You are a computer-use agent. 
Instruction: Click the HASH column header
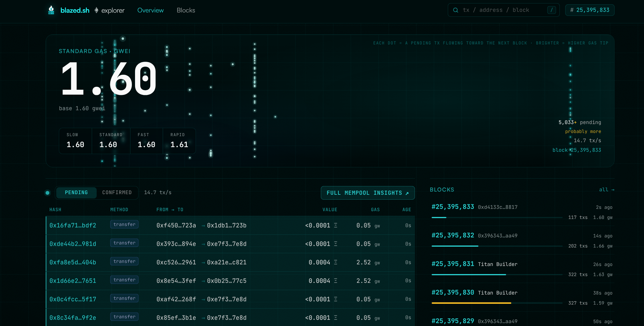pyautogui.click(x=55, y=210)
